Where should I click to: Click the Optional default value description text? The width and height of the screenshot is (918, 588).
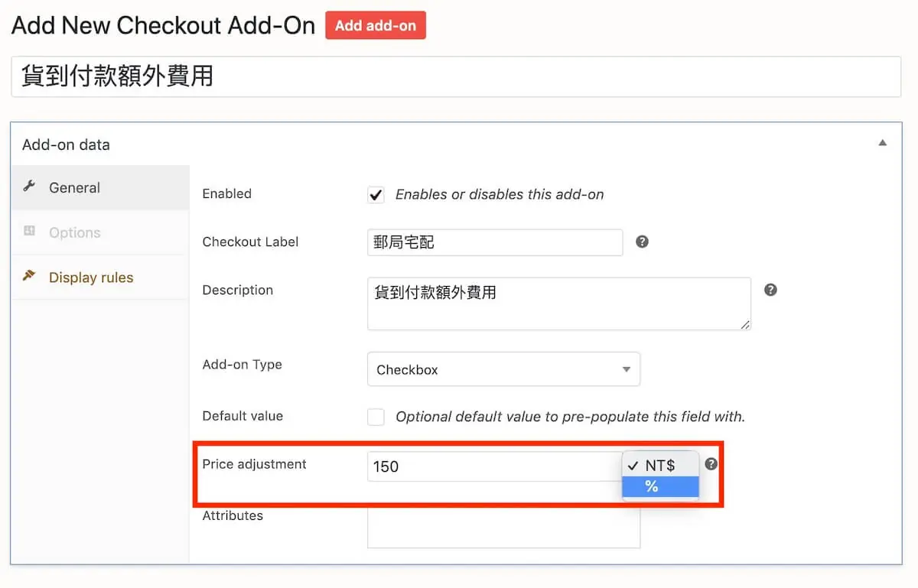570,417
